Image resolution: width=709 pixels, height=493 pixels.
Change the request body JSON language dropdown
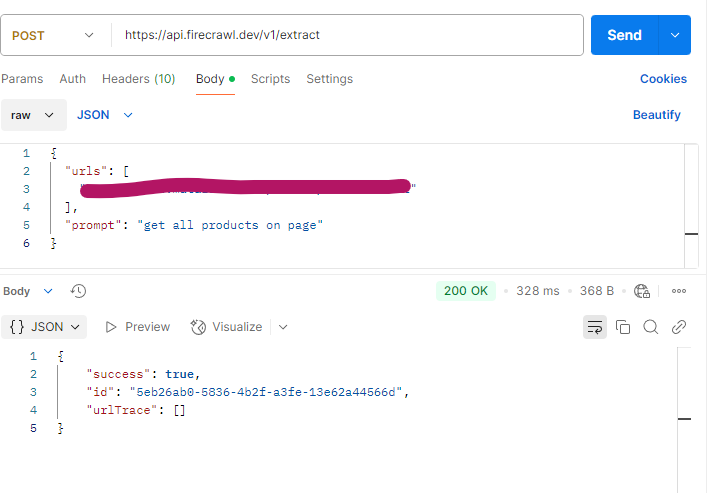105,115
